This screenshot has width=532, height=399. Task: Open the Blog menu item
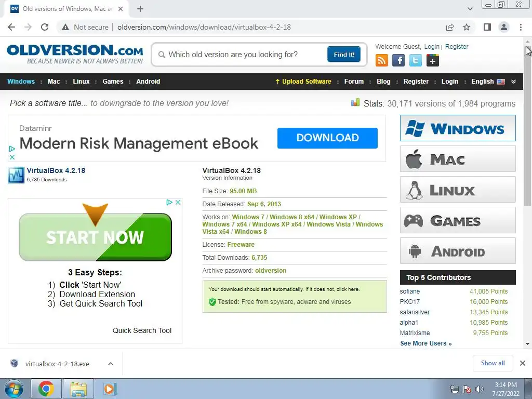[x=383, y=82]
